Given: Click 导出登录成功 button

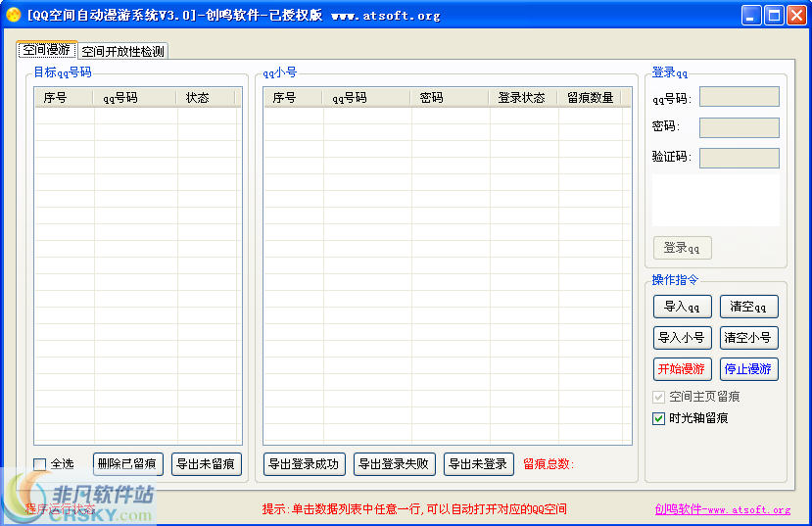Looking at the screenshot, I should [x=304, y=463].
